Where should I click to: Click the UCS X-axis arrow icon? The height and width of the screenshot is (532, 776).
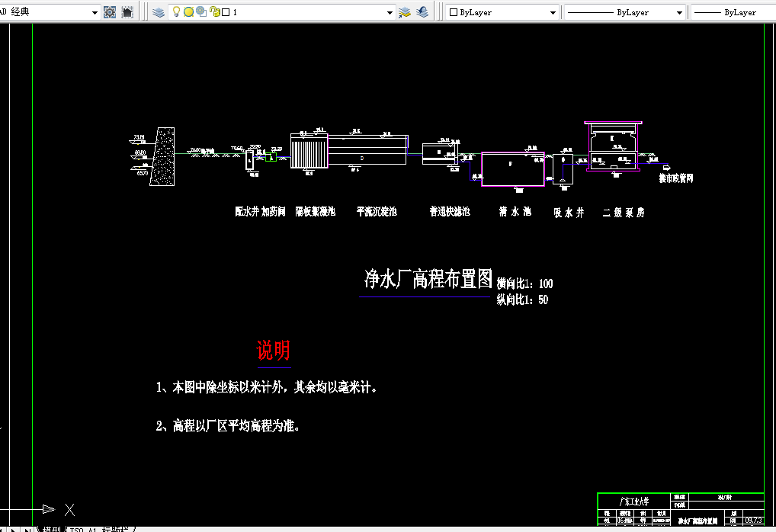(49, 508)
